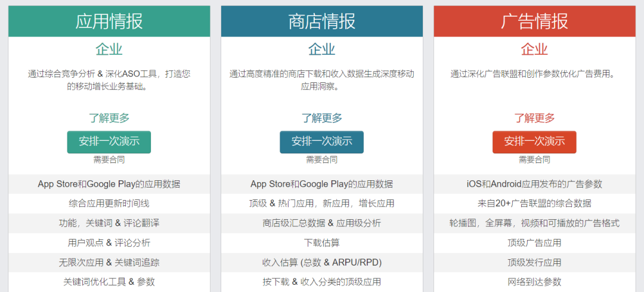Click 安排一次演示 button under 应用情报
This screenshot has width=644, height=292.
pos(109,142)
